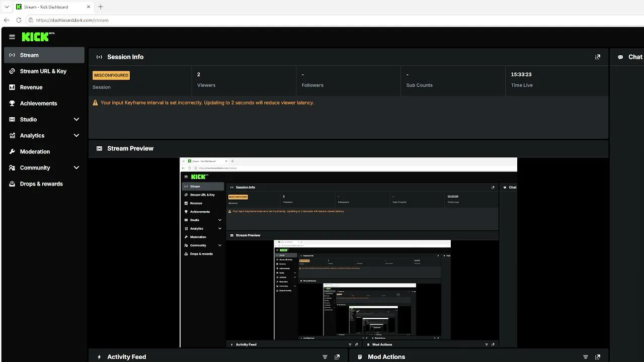Click the browser back button
This screenshot has width=644, height=362.
click(x=7, y=20)
